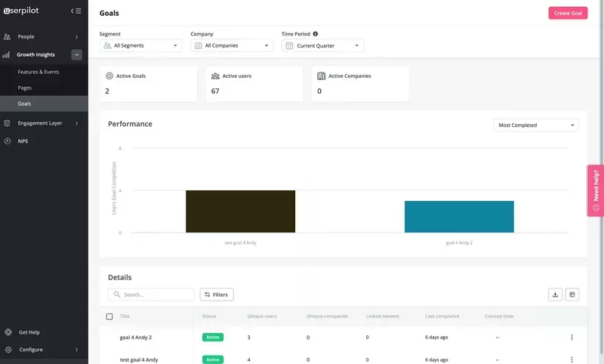
Task: Click the download export icon in Details
Action: pos(556,295)
